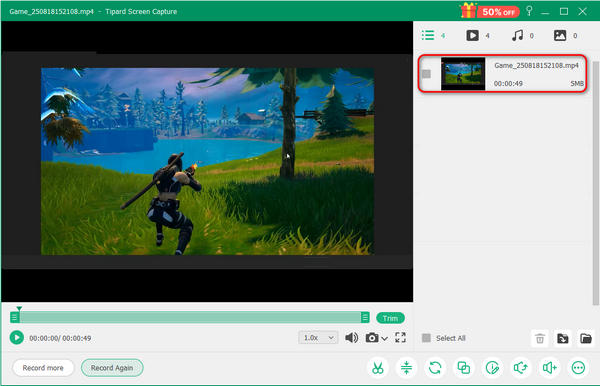The width and height of the screenshot is (600, 386).
Task: Mute the volume speaker icon
Action: [351, 337]
